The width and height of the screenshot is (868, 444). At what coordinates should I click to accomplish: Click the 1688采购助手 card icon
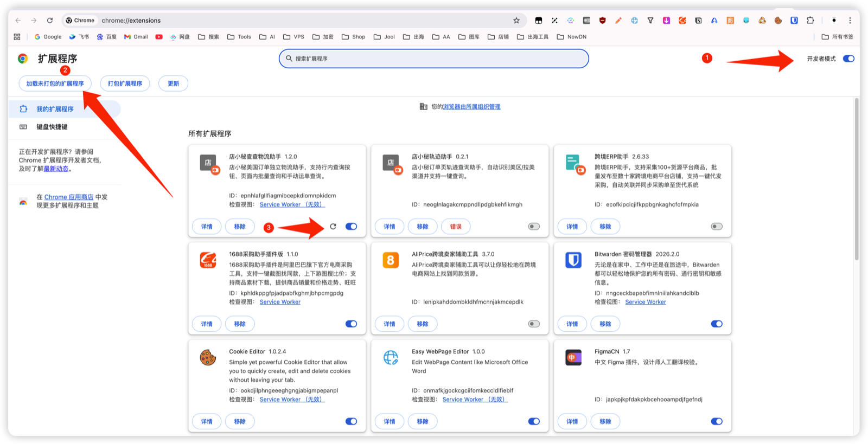pyautogui.click(x=208, y=260)
